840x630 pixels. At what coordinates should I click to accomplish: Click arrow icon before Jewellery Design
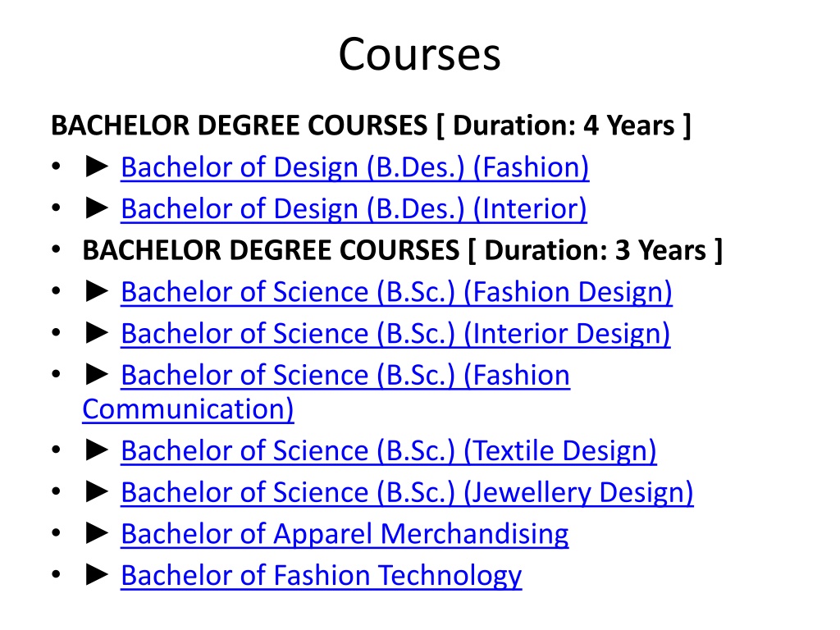click(x=97, y=491)
